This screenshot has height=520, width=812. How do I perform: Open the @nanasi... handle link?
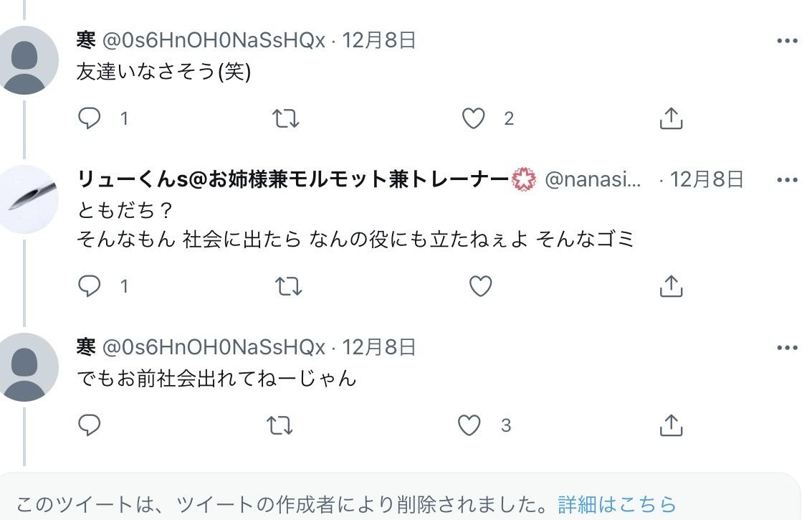coord(593,179)
